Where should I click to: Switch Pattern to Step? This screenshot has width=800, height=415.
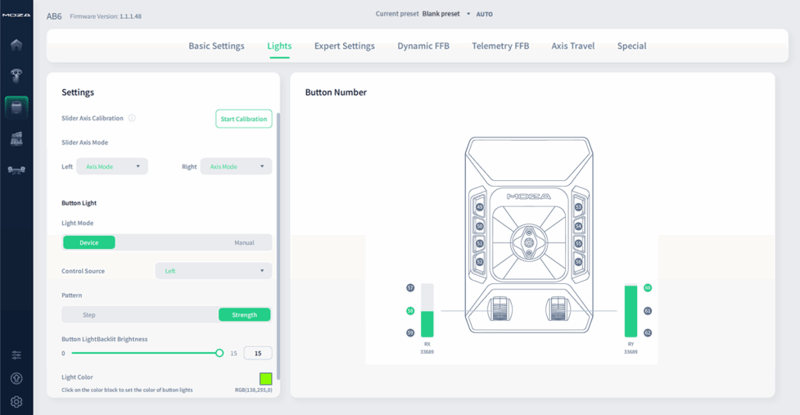tap(89, 315)
